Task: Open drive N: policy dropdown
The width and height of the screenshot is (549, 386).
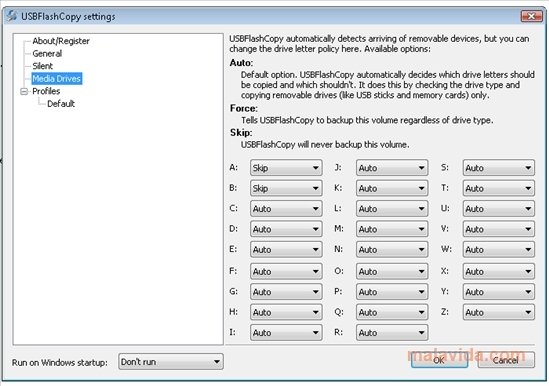Action: (x=392, y=249)
